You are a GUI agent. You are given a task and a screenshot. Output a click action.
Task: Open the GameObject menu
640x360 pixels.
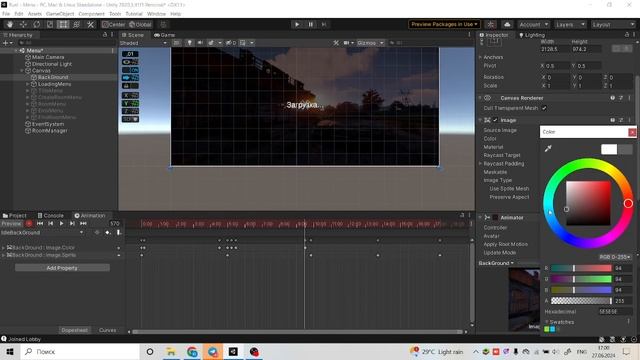60,14
